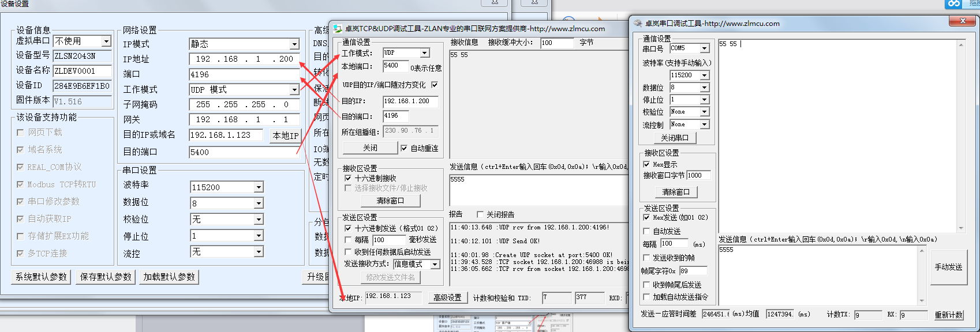Click the 手动发送 manual send button
The width and height of the screenshot is (980, 332).
click(948, 267)
